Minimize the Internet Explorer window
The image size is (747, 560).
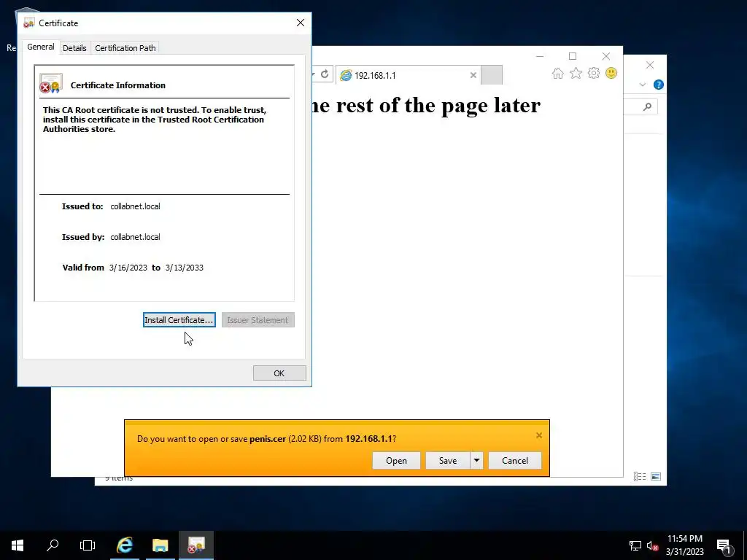point(540,56)
